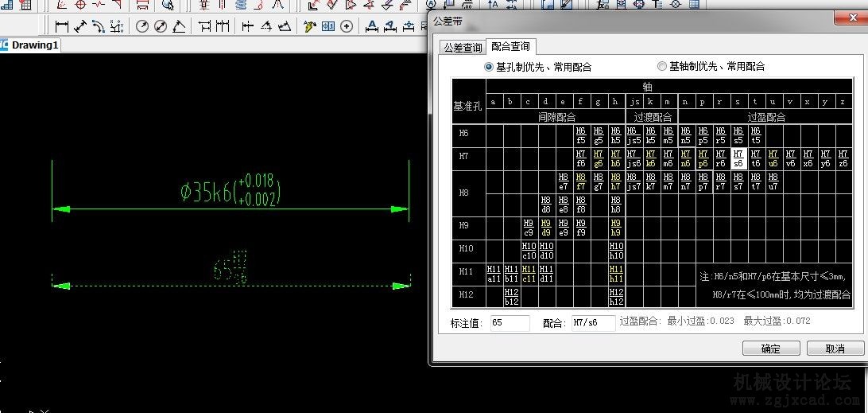Click the 配合 field showing H7/s6
The image size is (868, 413).
point(594,323)
